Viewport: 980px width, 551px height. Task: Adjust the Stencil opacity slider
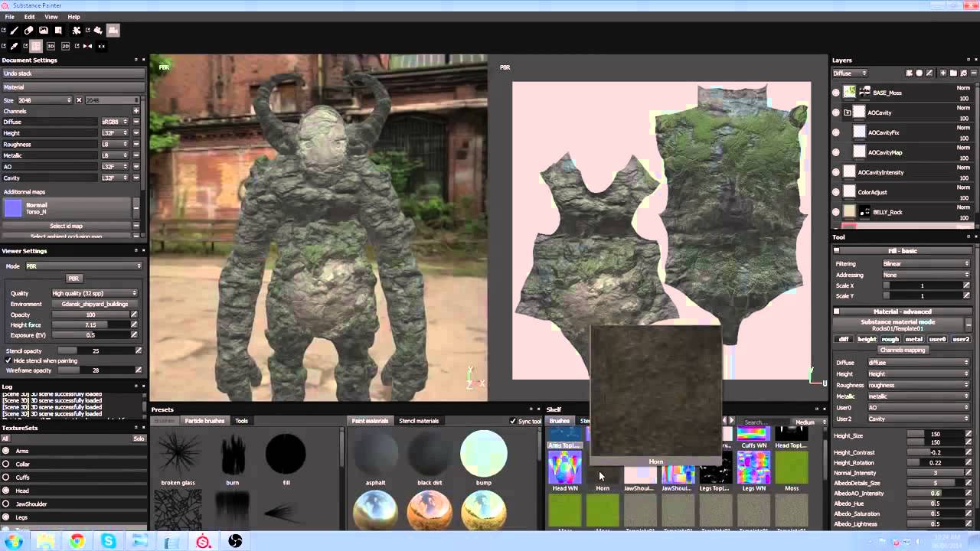[x=95, y=350]
